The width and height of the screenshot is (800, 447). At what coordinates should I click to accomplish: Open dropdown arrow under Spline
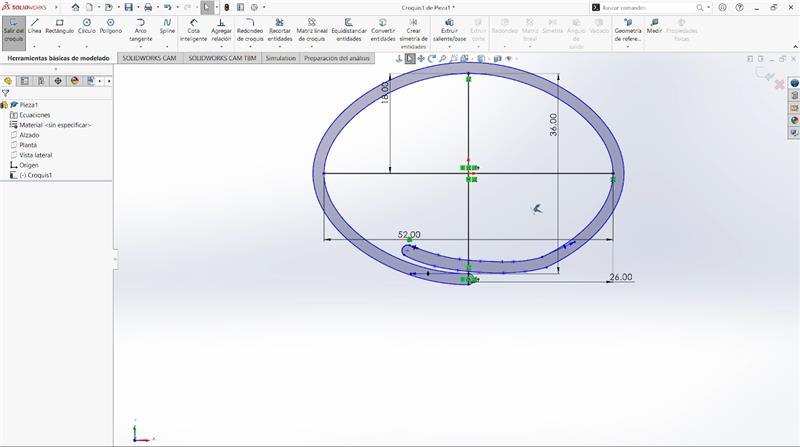(x=167, y=46)
